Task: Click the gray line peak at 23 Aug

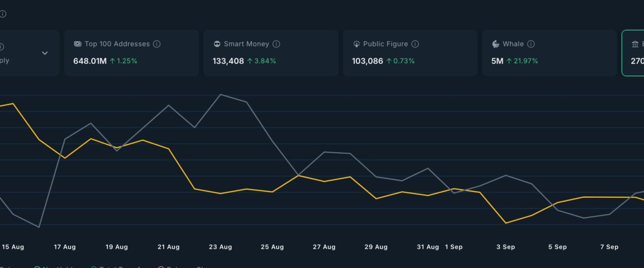Action: click(x=221, y=94)
